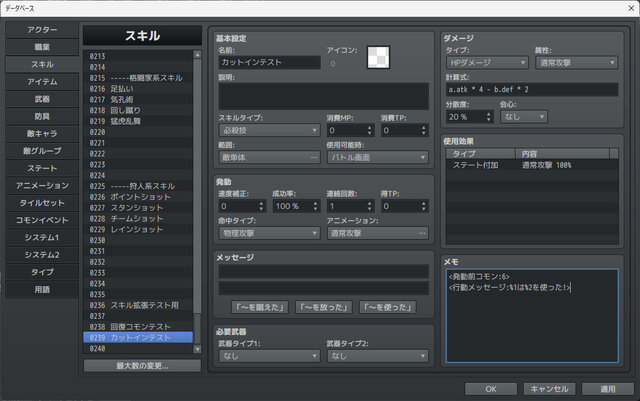640x401 pixels.
Task: Click the second message line field
Action: [324, 288]
